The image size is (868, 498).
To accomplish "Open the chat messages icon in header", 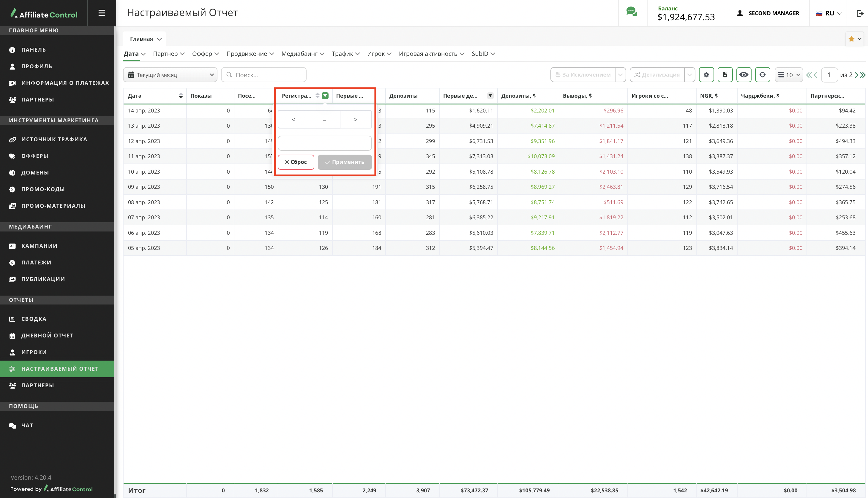I will (632, 12).
